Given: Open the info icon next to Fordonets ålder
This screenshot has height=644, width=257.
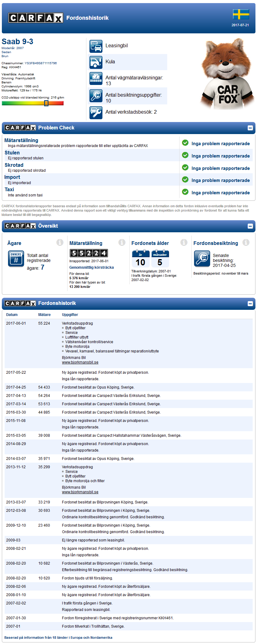Looking at the screenshot, I should (x=184, y=242).
